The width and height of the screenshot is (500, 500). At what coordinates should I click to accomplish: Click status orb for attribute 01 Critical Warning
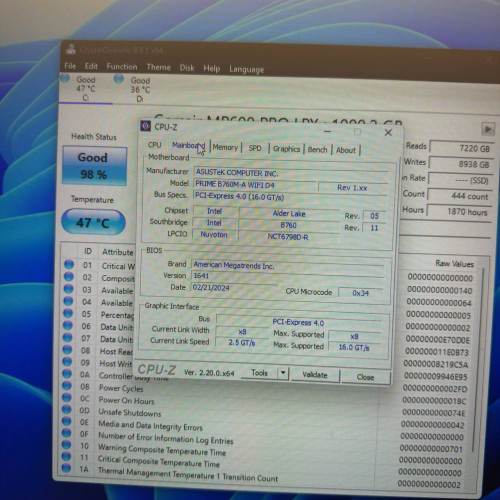[x=69, y=265]
